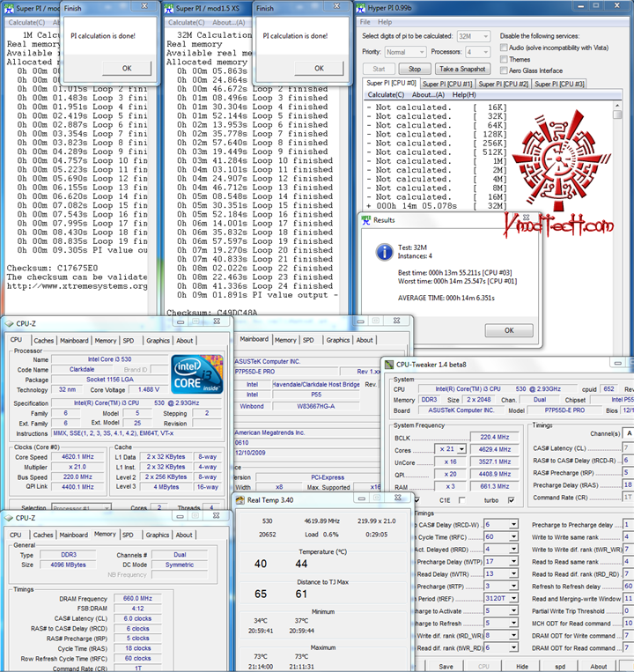Screen dimensions: 634x672
Task: Click the UnCore 3527.1 MHz value
Action: tap(494, 462)
